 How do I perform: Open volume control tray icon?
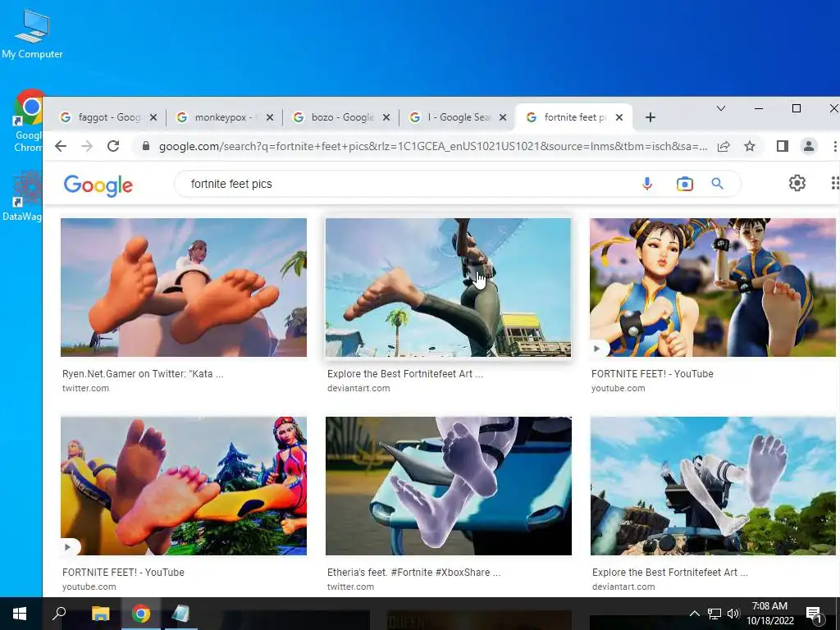(733, 614)
